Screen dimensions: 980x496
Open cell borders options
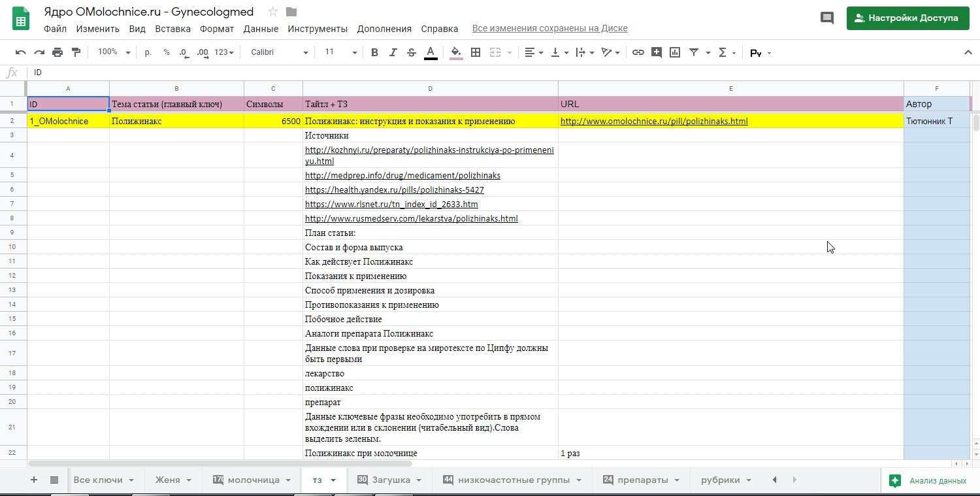point(476,53)
